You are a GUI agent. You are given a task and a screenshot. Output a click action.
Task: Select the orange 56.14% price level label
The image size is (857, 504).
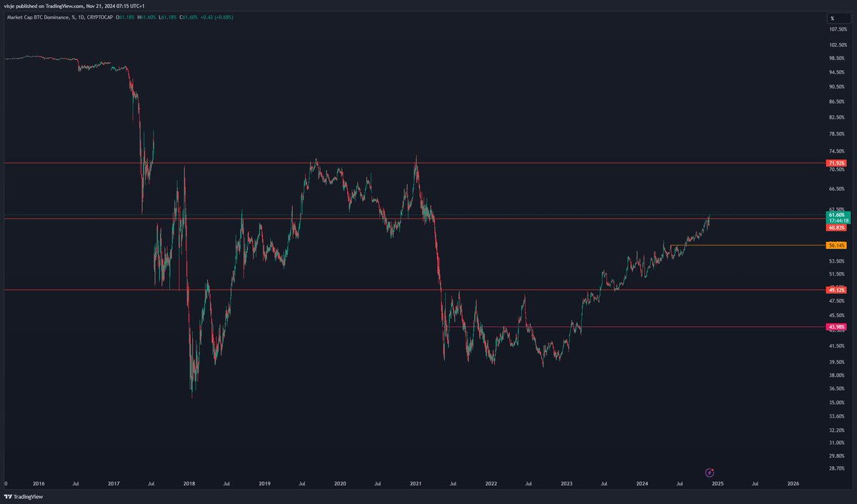click(837, 245)
